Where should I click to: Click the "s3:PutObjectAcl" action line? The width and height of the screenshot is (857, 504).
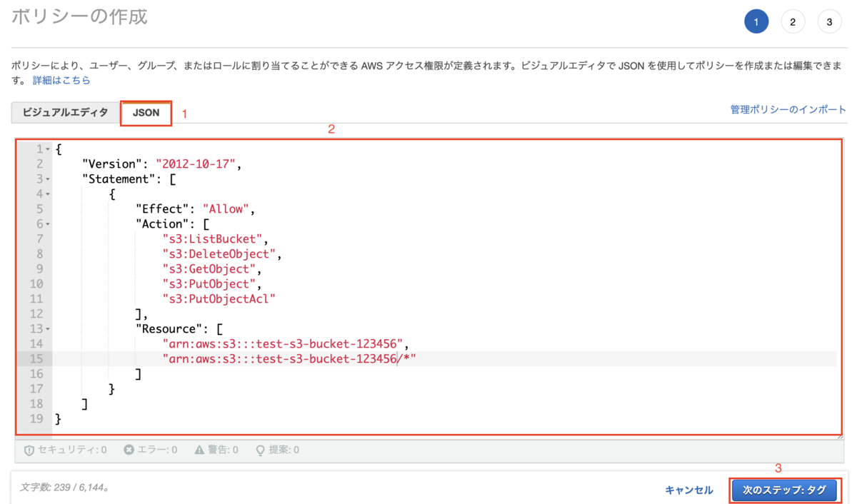tap(219, 299)
